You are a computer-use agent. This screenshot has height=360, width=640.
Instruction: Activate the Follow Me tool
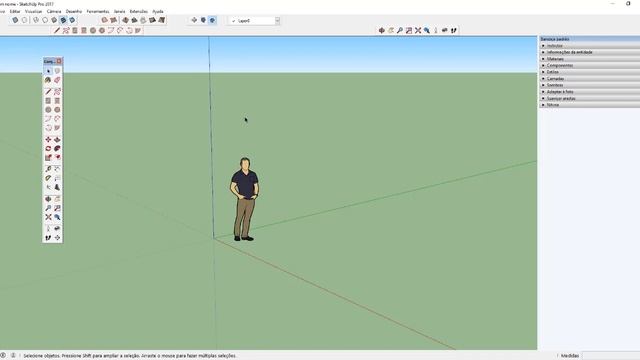coord(57,148)
